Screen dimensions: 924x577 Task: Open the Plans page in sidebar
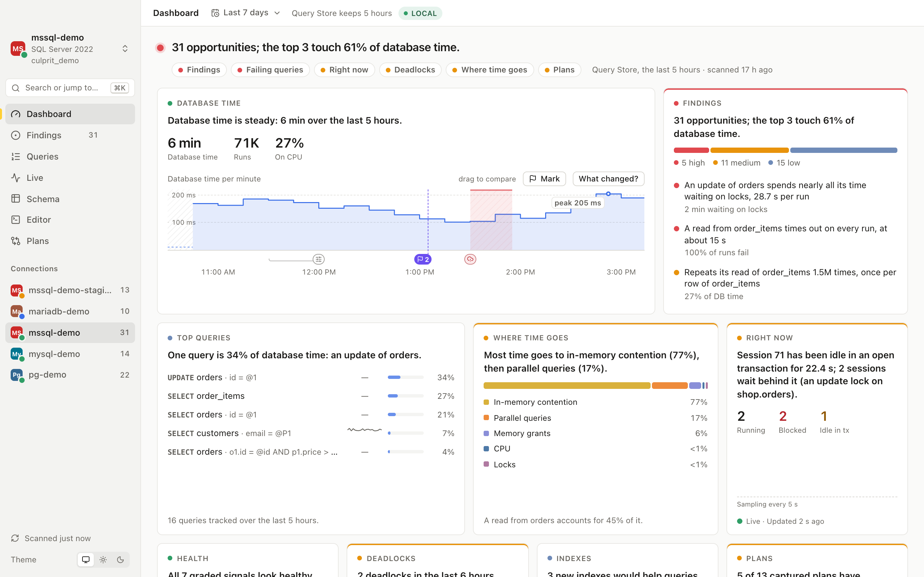point(70,241)
